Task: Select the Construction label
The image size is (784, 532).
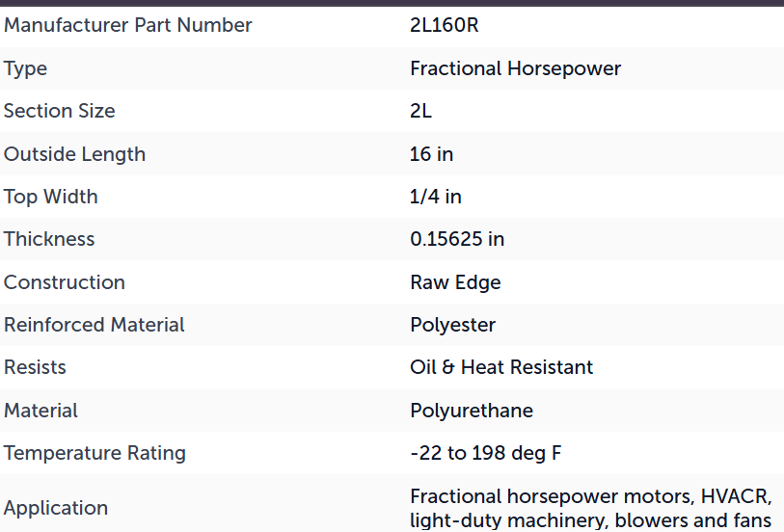Action: pos(65,282)
